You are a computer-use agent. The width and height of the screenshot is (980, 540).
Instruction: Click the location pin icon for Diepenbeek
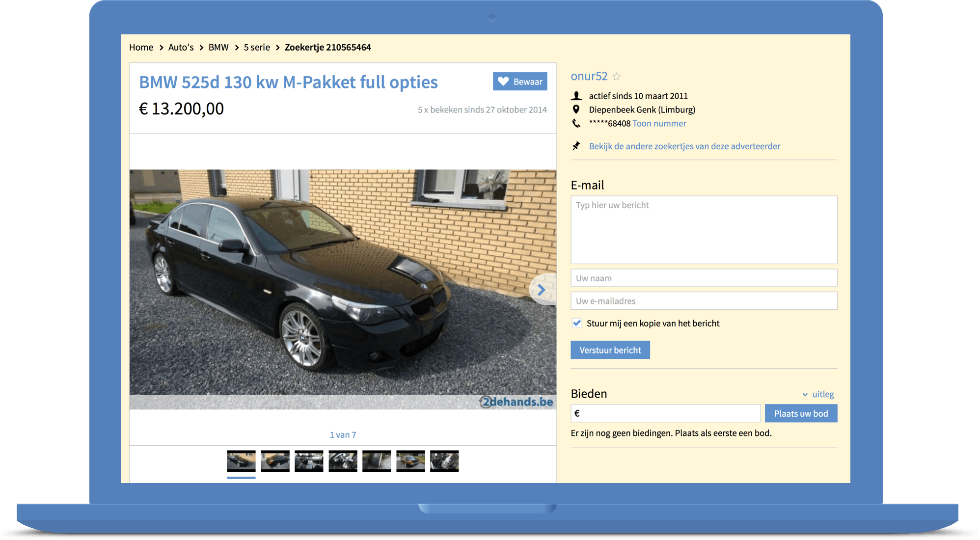pos(576,109)
